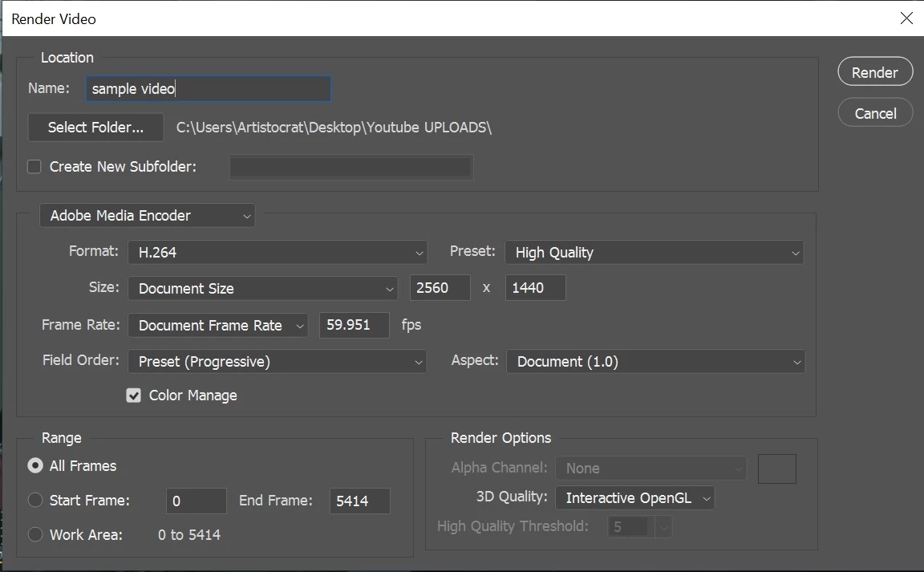The height and width of the screenshot is (572, 924).
Task: Click the Render button
Action: pyautogui.click(x=875, y=72)
